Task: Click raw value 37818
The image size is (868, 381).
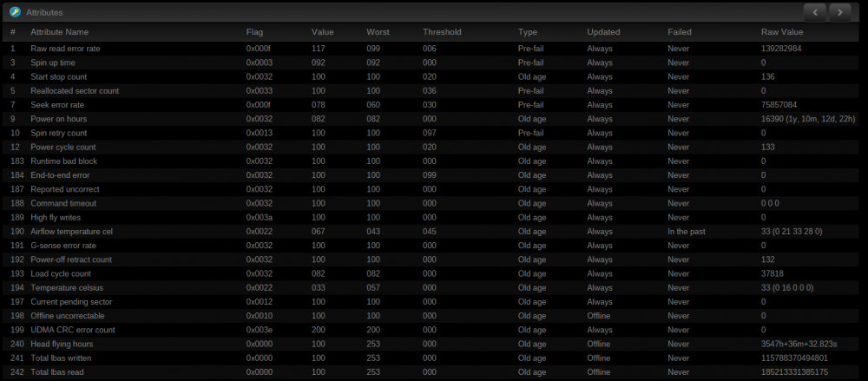Action: [x=773, y=273]
